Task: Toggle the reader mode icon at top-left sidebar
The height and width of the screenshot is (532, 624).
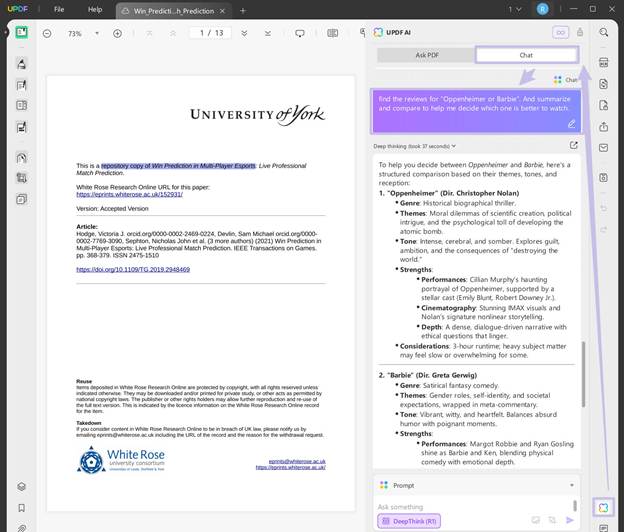Action: click(x=21, y=33)
